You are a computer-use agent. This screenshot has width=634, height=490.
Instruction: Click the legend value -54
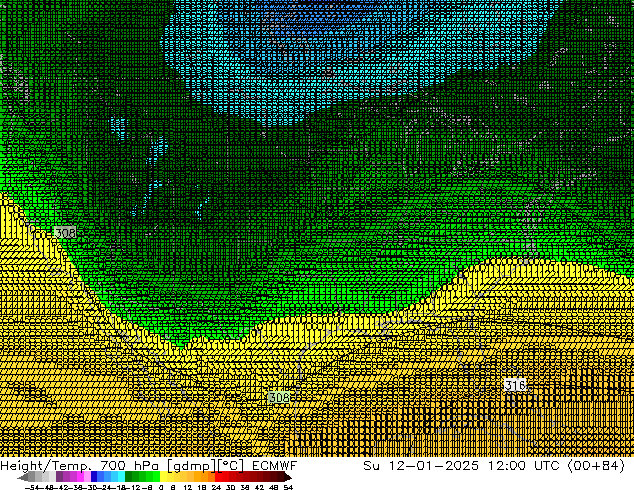31,487
